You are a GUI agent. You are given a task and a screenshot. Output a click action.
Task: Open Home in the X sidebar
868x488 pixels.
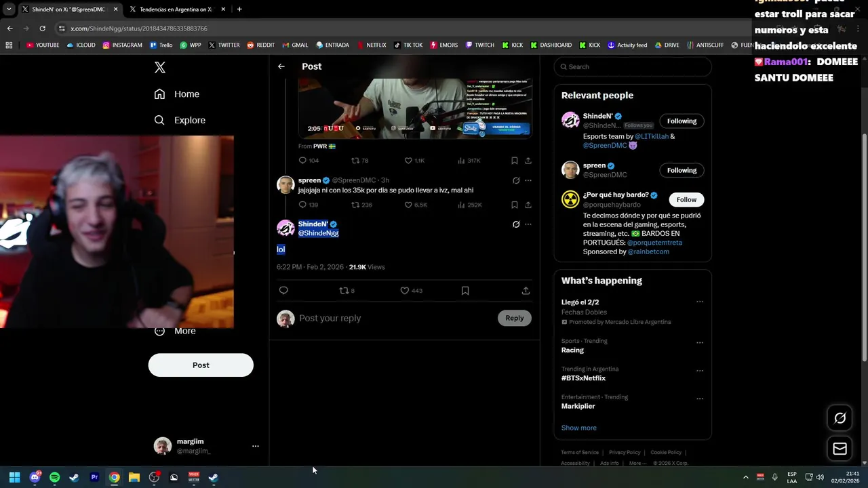pos(177,94)
